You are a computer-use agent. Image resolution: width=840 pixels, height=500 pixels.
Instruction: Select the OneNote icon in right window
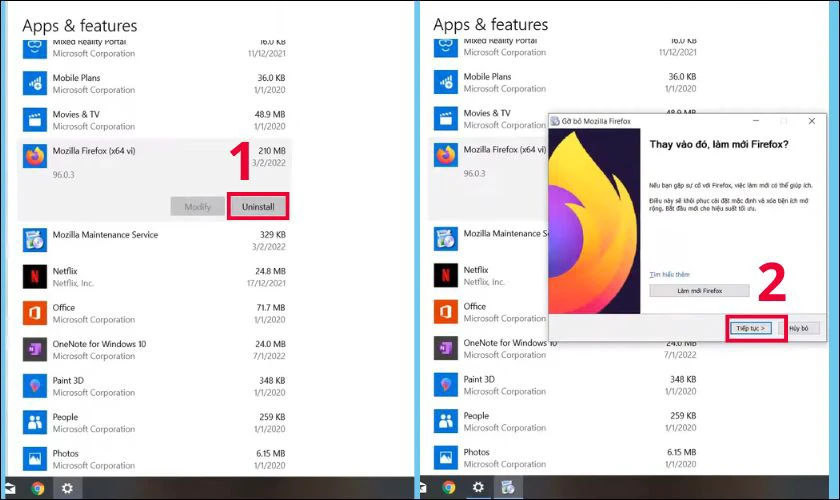pyautogui.click(x=446, y=348)
